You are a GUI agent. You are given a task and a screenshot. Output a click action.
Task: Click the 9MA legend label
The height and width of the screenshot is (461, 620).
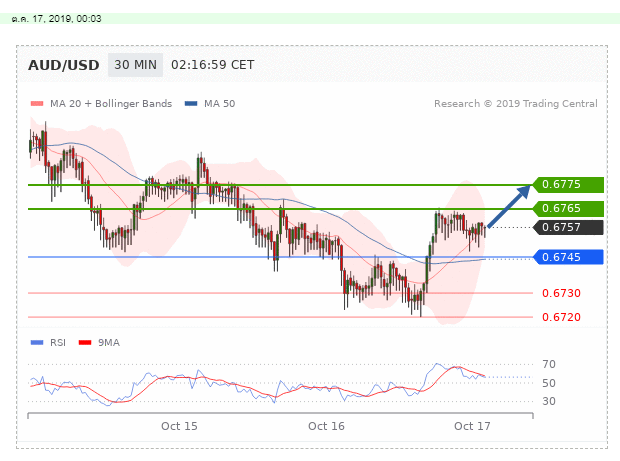click(109, 342)
